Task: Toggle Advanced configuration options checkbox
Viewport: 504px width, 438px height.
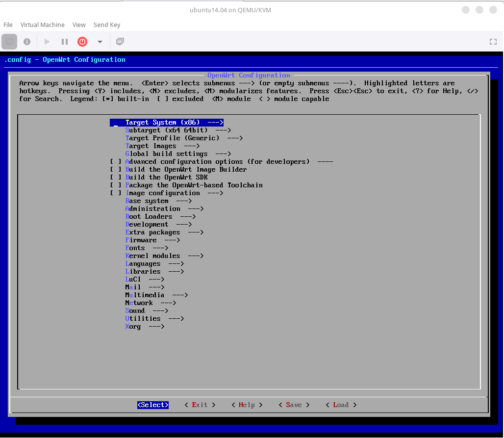Action: click(x=116, y=162)
